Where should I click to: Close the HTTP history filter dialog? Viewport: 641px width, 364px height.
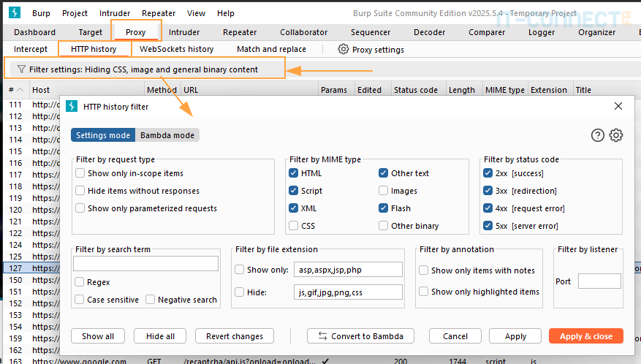click(x=618, y=106)
